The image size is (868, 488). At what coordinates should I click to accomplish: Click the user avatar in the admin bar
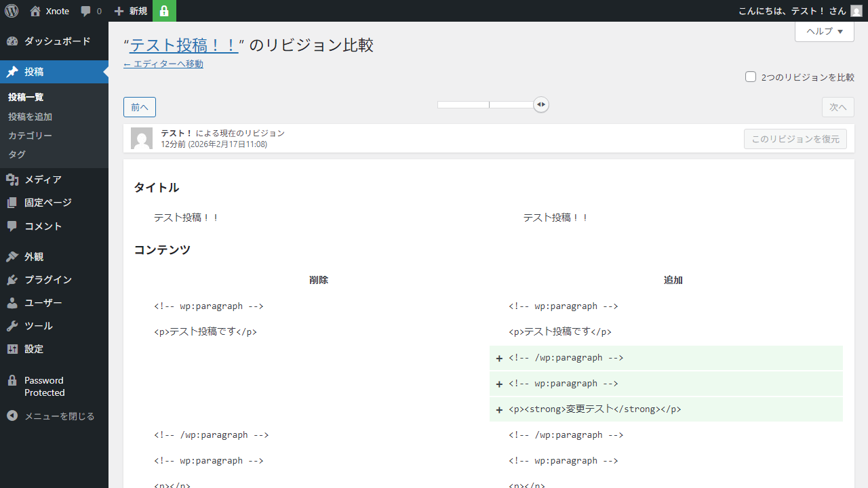[856, 11]
